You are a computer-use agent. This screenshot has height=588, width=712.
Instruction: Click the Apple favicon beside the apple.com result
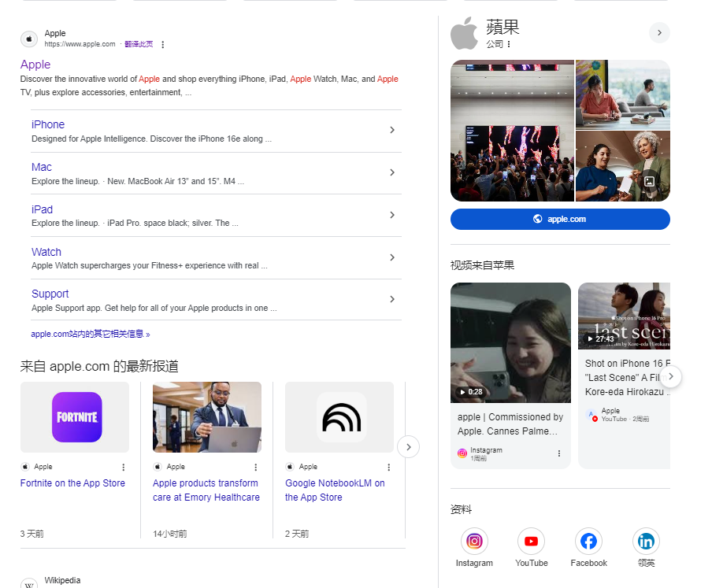pyautogui.click(x=29, y=39)
